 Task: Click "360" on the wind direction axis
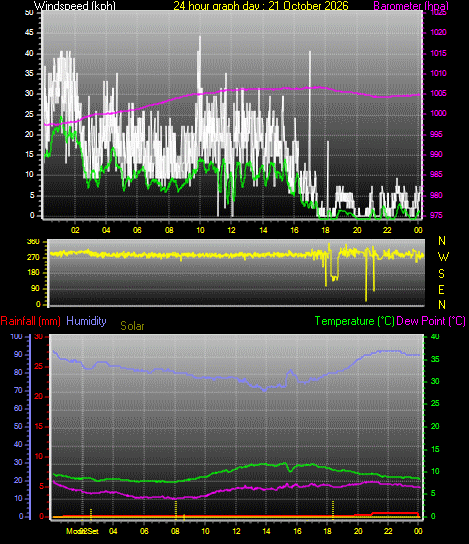pyautogui.click(x=34, y=241)
